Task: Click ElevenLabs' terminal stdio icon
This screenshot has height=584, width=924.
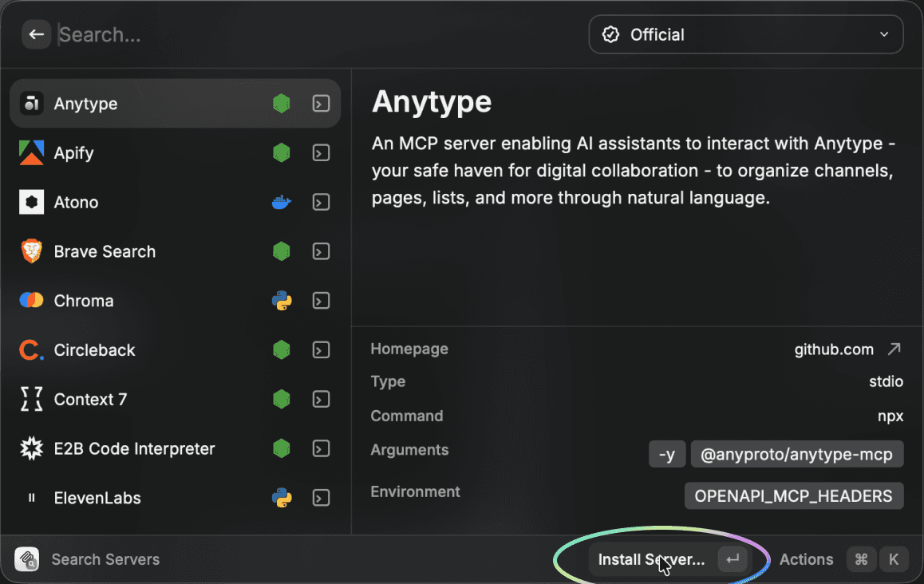Action: pos(321,498)
